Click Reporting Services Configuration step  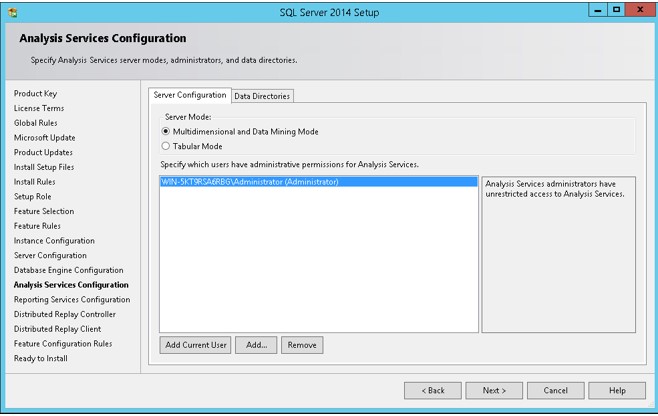click(72, 299)
